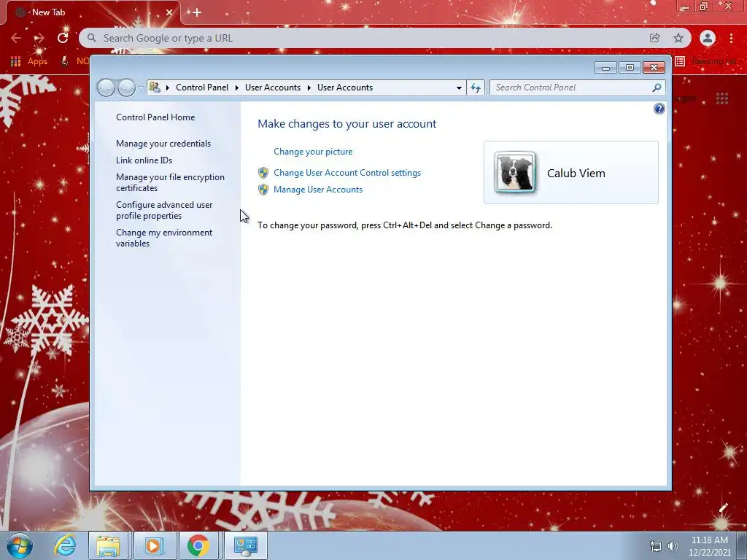Viewport: 747px width, 560px height.
Task: Click the volume speaker tray icon
Action: 673,546
